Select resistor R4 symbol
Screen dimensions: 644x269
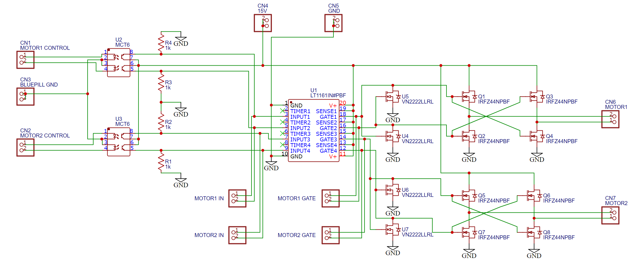161,43
